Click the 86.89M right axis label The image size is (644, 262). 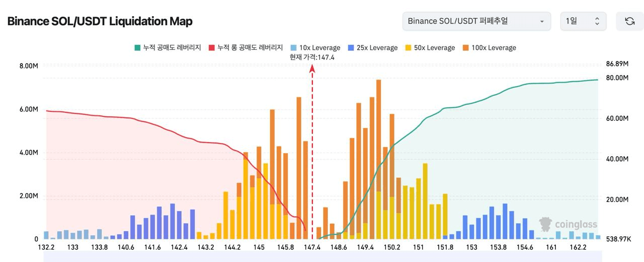618,64
